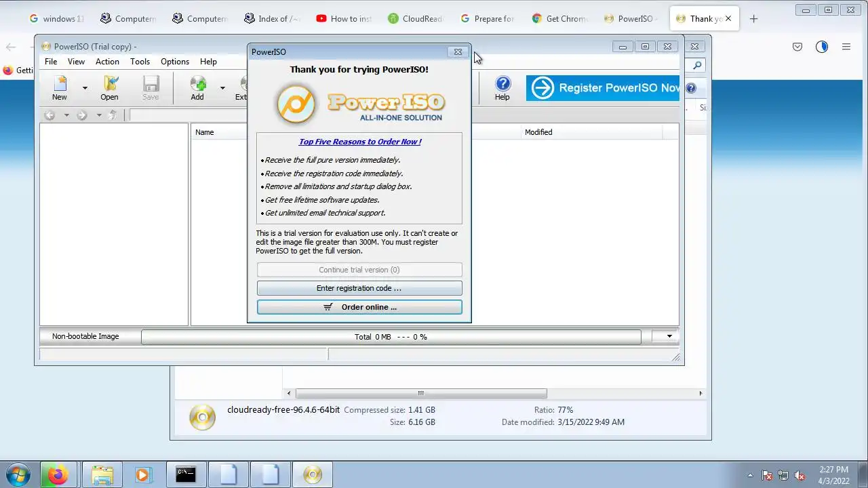Screen dimensions: 868x488
Task: Switch to the PowerISO browser tab
Action: tap(631, 19)
